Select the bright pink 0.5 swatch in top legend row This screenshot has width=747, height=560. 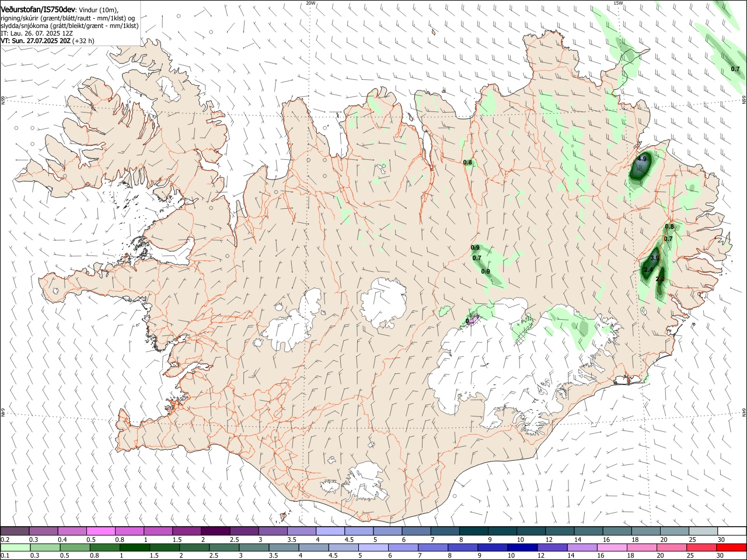pyautogui.click(x=101, y=531)
